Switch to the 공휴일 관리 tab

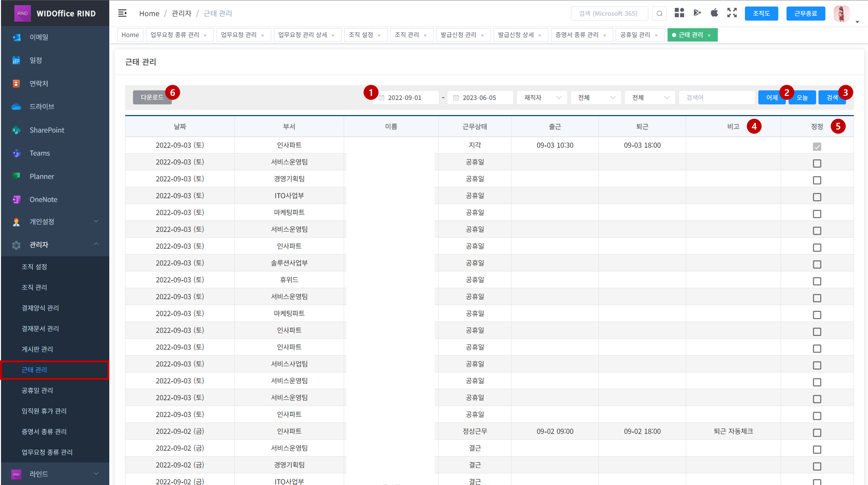coord(635,35)
